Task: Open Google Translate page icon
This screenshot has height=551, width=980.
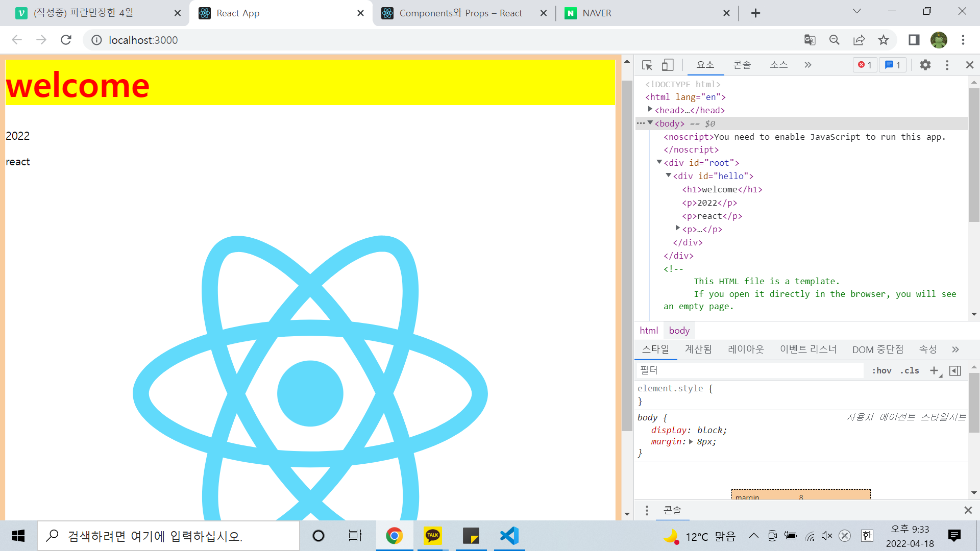Action: [x=810, y=40]
